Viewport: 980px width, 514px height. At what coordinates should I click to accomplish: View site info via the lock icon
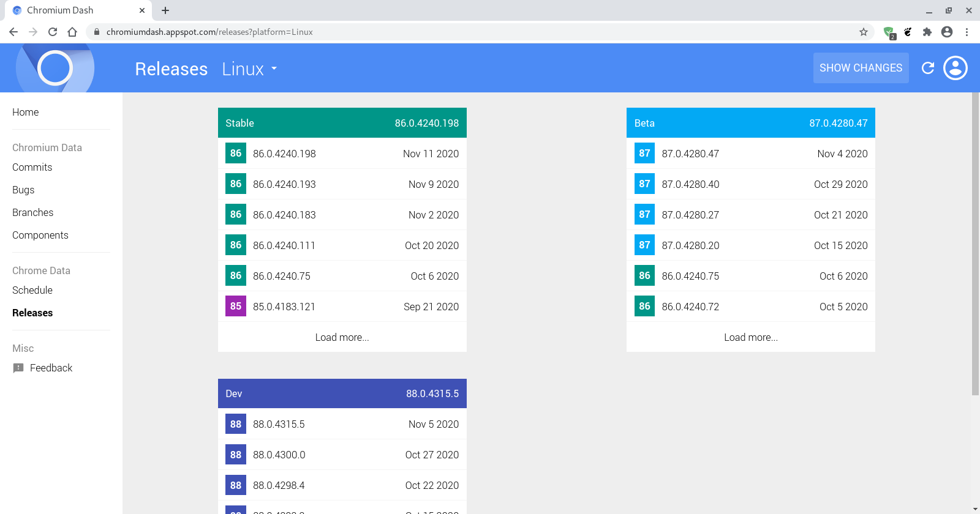(x=97, y=32)
